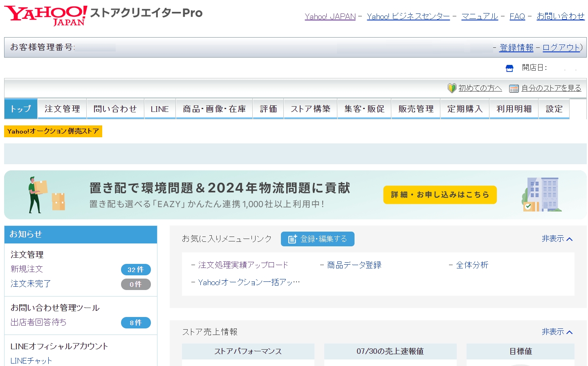Click the ログアウト link
This screenshot has height=366, width=588.
tap(561, 47)
